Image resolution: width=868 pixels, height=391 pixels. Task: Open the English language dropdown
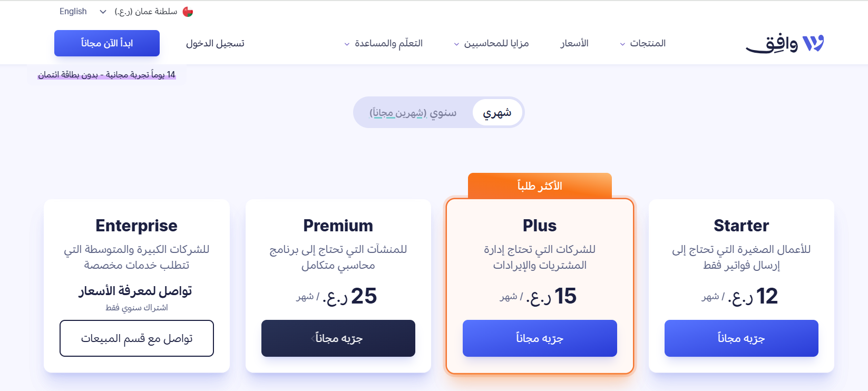(x=82, y=11)
